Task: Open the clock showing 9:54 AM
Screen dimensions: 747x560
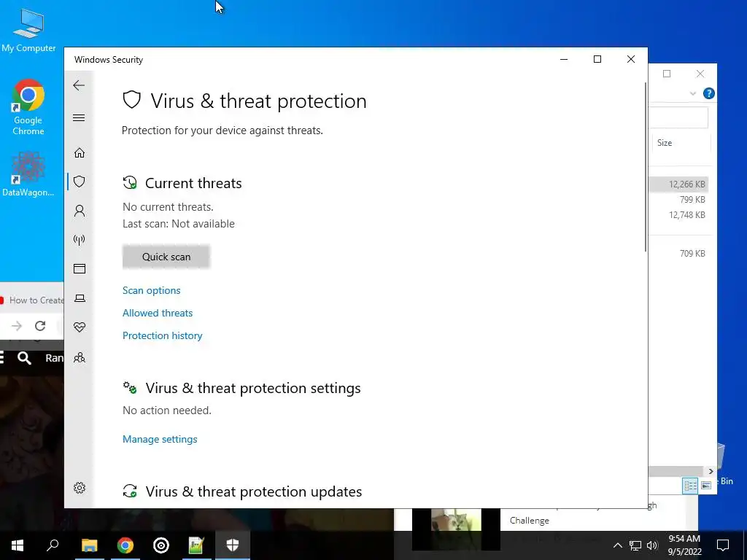Action: (684, 545)
